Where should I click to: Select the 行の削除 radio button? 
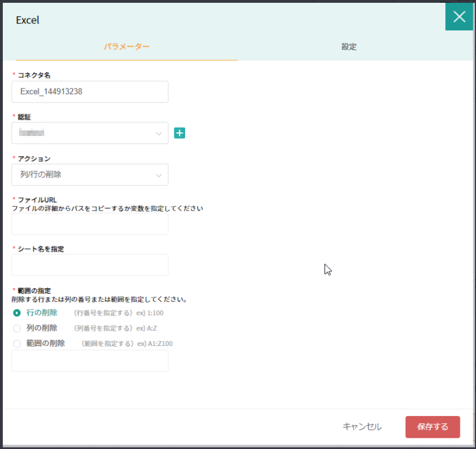click(17, 313)
